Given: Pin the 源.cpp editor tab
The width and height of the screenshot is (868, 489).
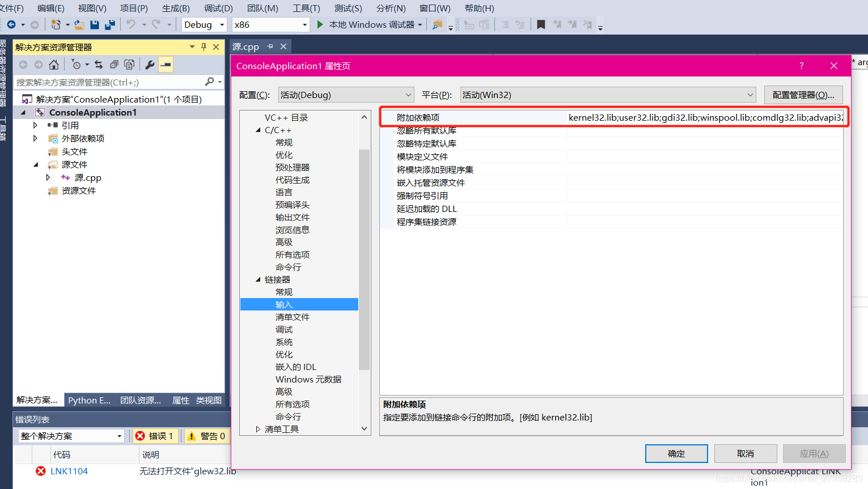Looking at the screenshot, I should (270, 46).
